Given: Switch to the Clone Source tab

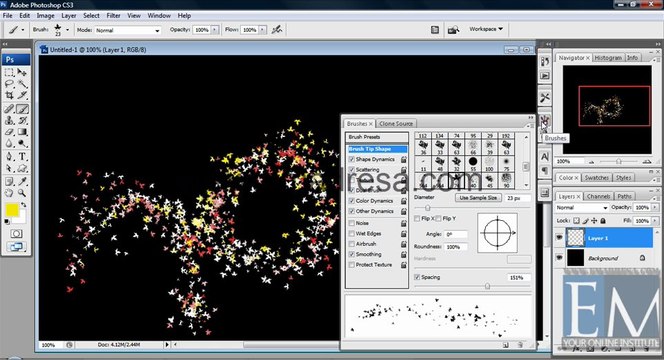Looking at the screenshot, I should click(396, 123).
